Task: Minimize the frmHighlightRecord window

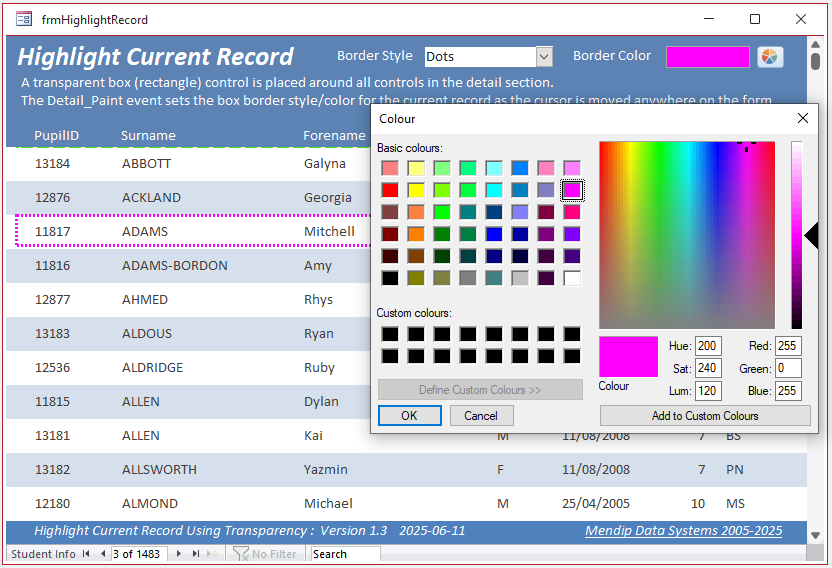Action: [x=709, y=19]
